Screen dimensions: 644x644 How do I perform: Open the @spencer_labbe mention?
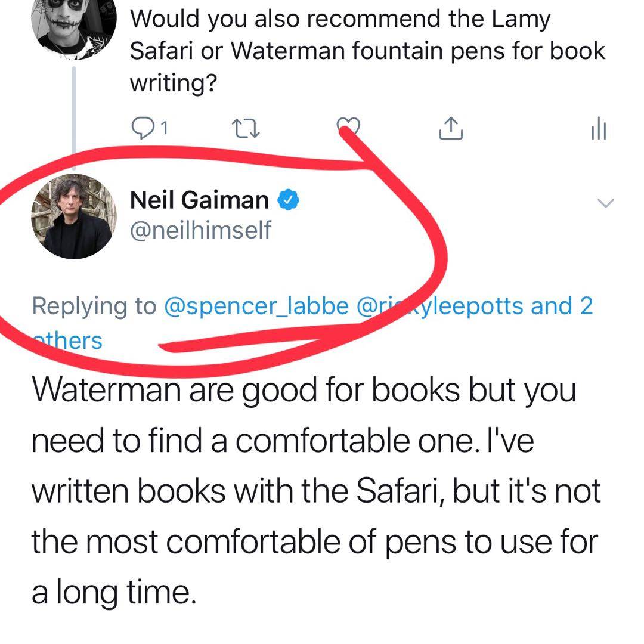(255, 306)
